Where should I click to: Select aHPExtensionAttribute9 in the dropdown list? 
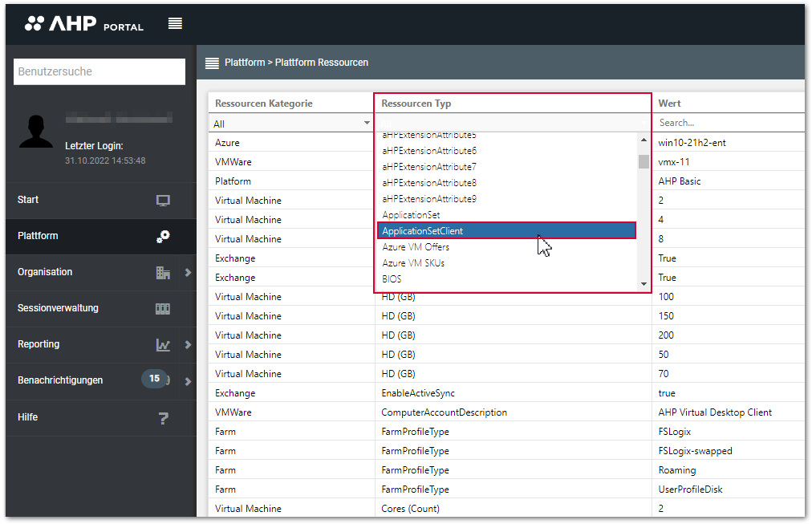pos(506,199)
